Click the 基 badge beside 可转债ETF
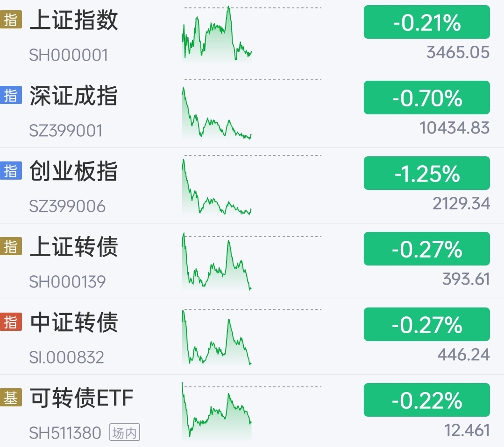 (11, 398)
